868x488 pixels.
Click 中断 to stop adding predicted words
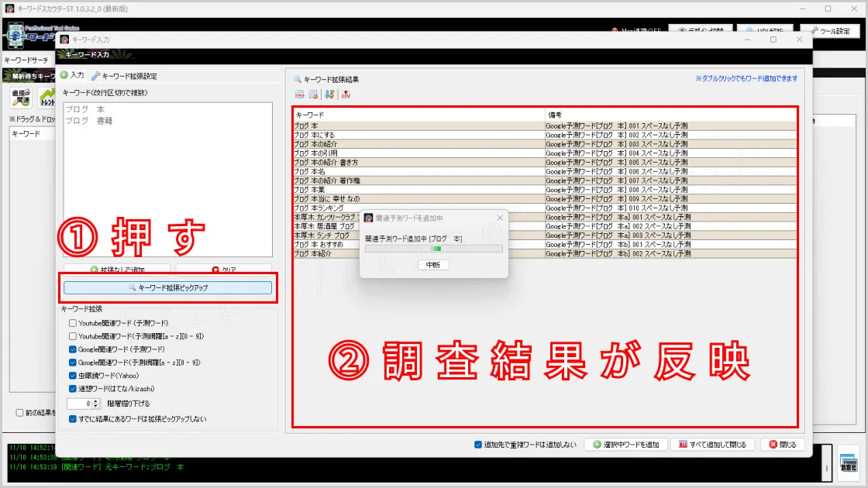(x=432, y=264)
